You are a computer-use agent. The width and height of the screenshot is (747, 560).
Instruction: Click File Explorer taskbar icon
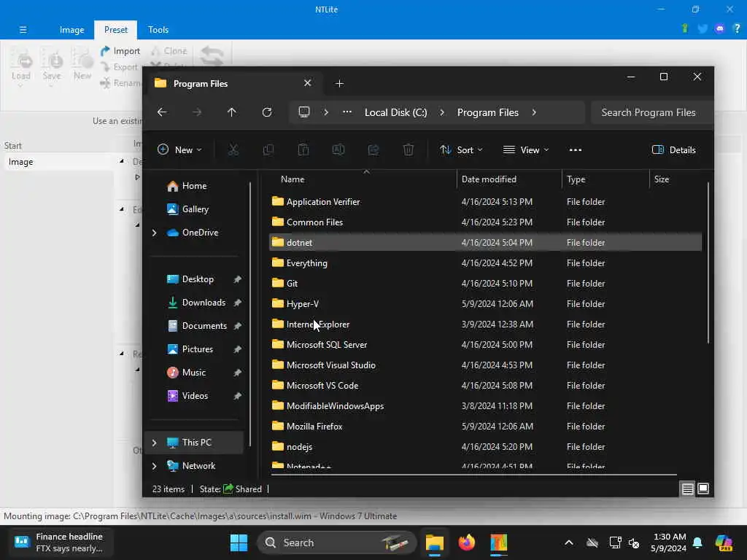click(x=435, y=542)
